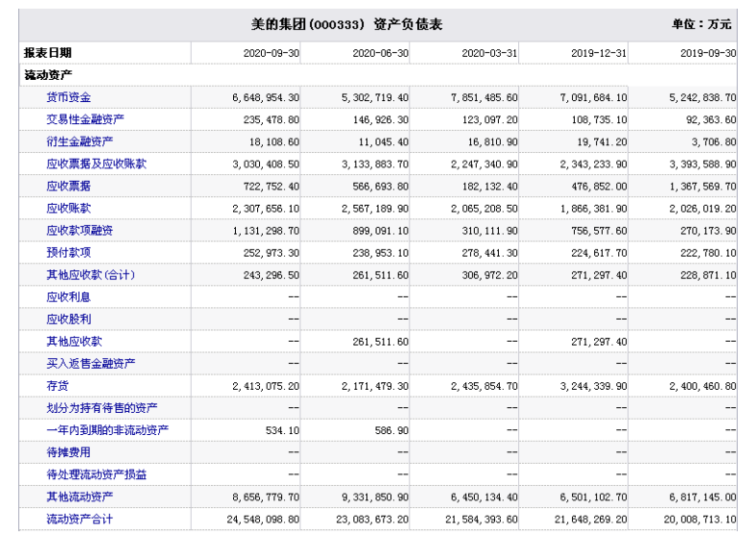Open the 应收账款 link
Screen dimensions: 756x537
point(68,208)
